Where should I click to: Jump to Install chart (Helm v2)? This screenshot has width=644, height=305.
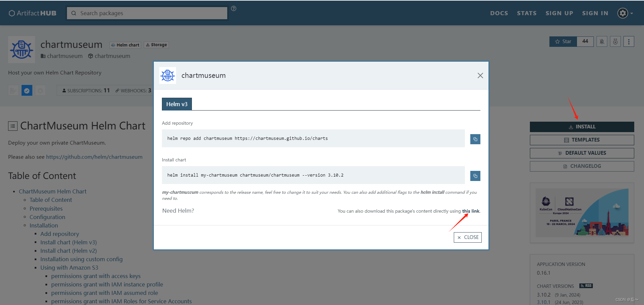point(69,251)
